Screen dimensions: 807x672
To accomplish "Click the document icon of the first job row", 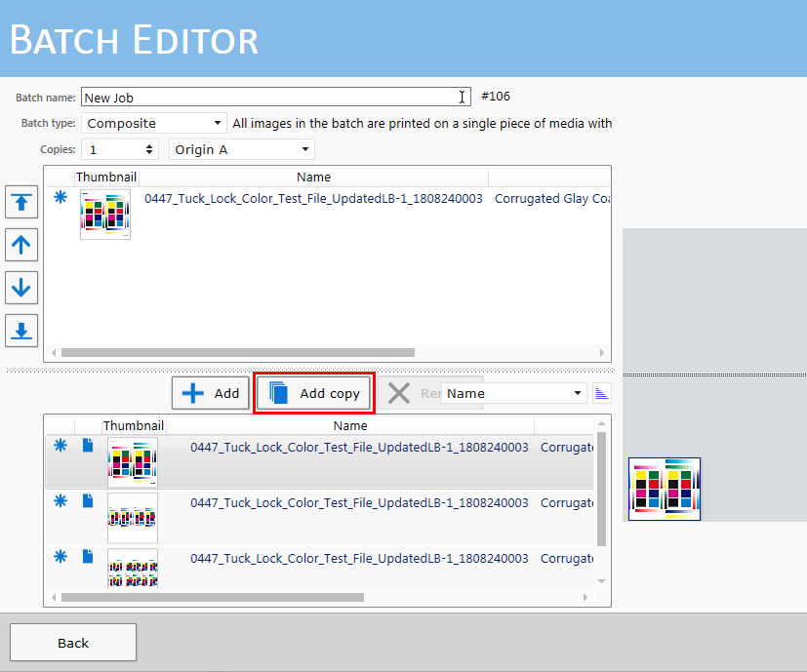I will pos(88,446).
